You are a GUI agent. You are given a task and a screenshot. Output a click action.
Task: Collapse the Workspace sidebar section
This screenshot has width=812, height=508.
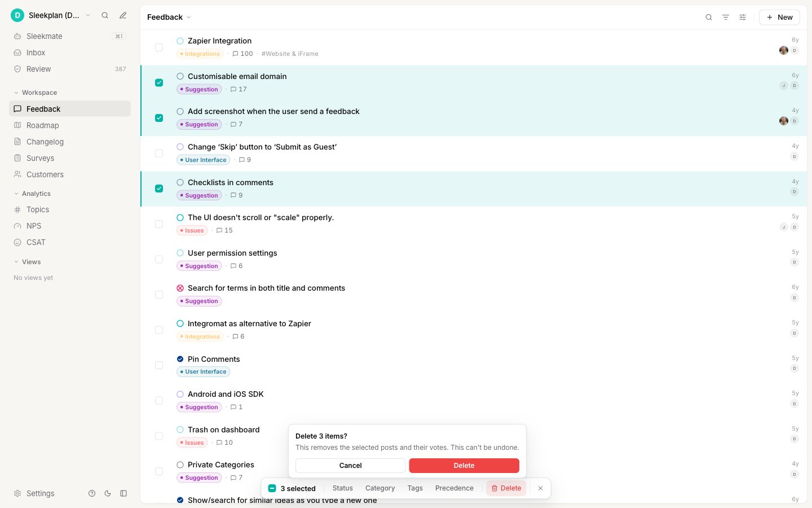click(35, 93)
